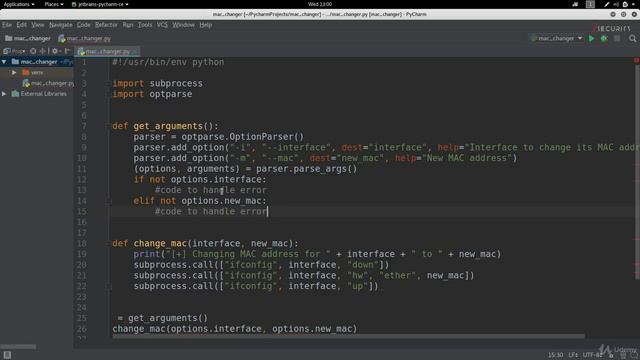Collapse the mac_changer project root node
Screen dimensions: 640x360
4,62
